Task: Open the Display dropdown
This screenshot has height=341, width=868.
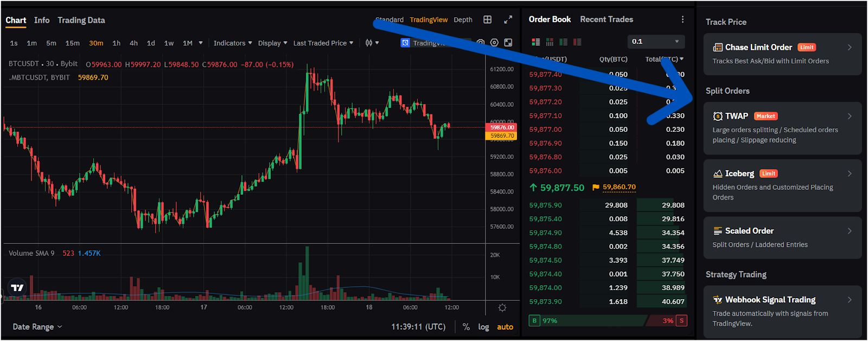Action: (x=273, y=43)
